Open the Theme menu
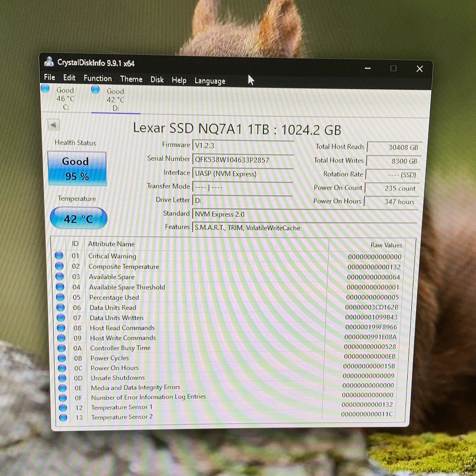Image resolution: width=476 pixels, height=476 pixels. (131, 79)
